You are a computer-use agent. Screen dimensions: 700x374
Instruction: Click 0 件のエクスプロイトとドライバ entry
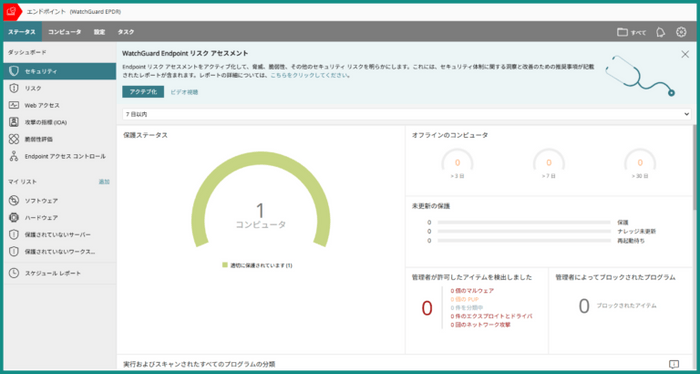click(x=491, y=316)
